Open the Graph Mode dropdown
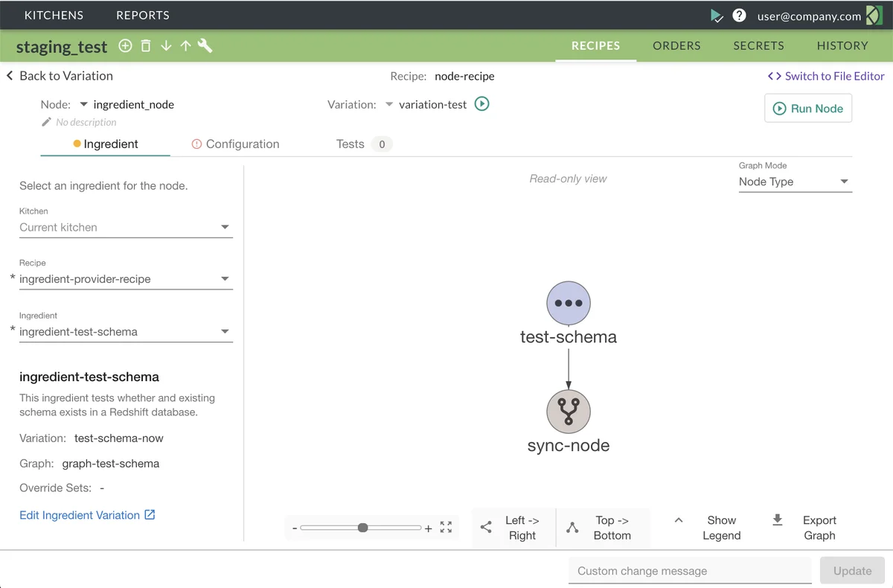The width and height of the screenshot is (893, 588). [x=795, y=182]
